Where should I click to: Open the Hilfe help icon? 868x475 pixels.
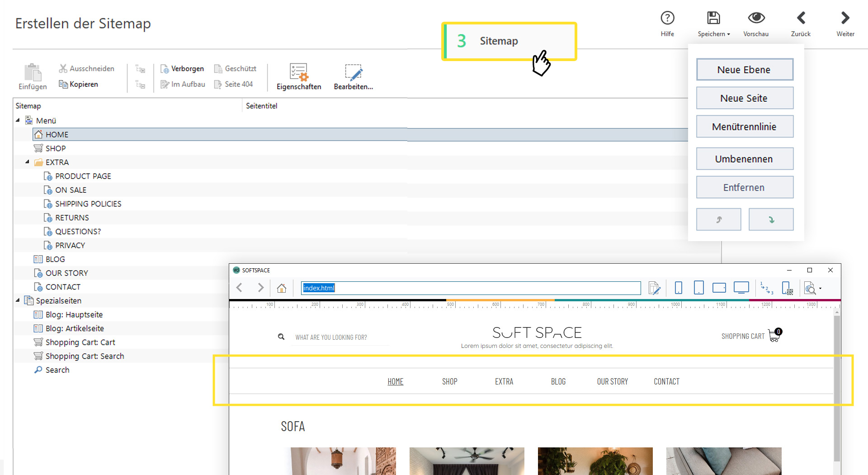pyautogui.click(x=667, y=18)
